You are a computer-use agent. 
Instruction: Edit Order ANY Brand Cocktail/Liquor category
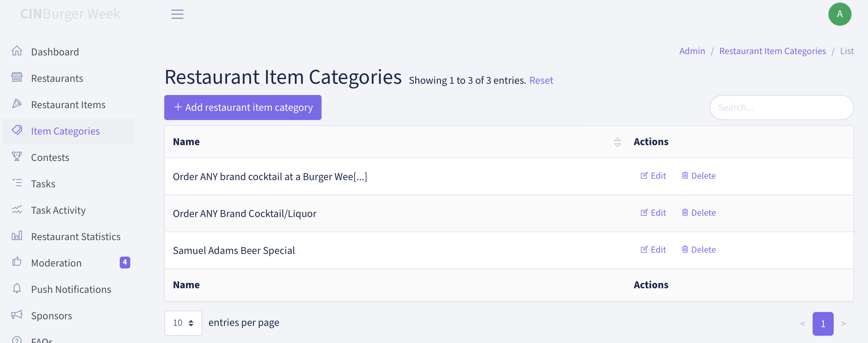[653, 213]
